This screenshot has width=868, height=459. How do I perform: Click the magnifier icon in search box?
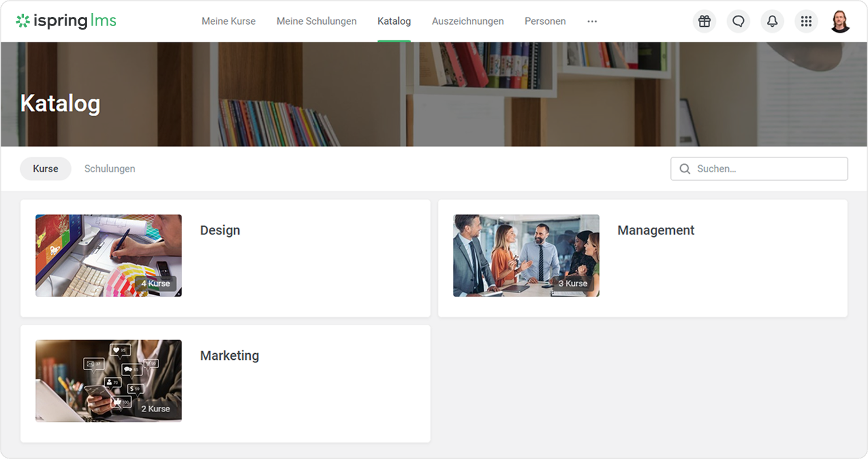coord(685,168)
